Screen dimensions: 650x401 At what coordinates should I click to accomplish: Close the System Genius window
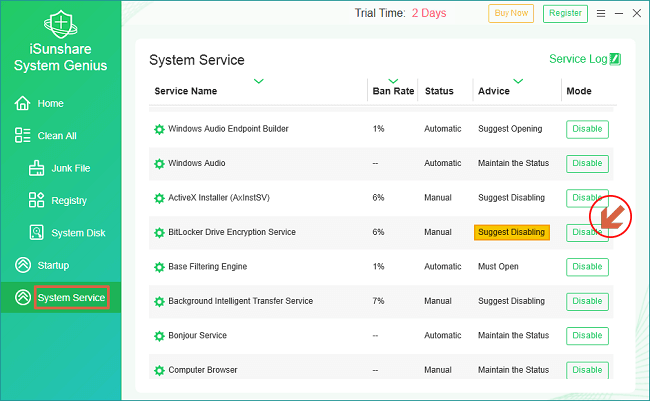tap(637, 13)
